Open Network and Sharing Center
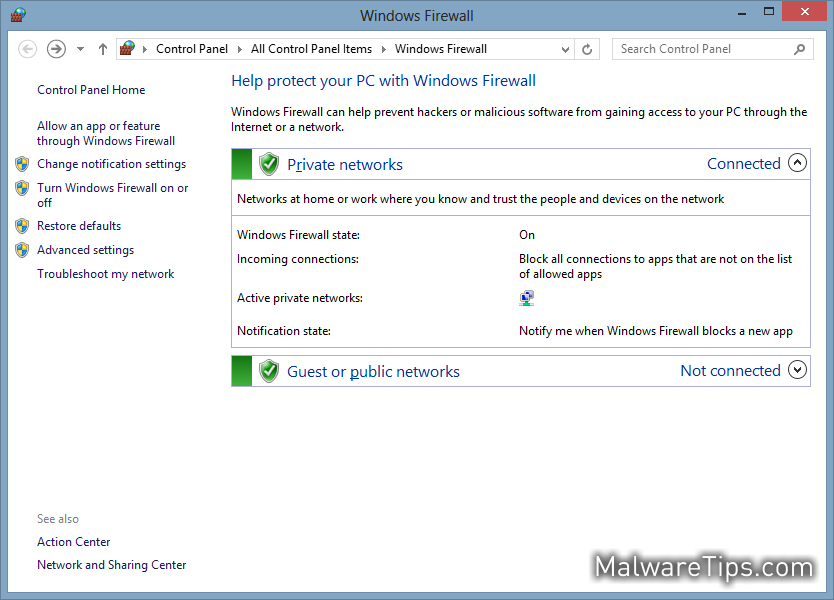834x600 pixels. point(111,565)
